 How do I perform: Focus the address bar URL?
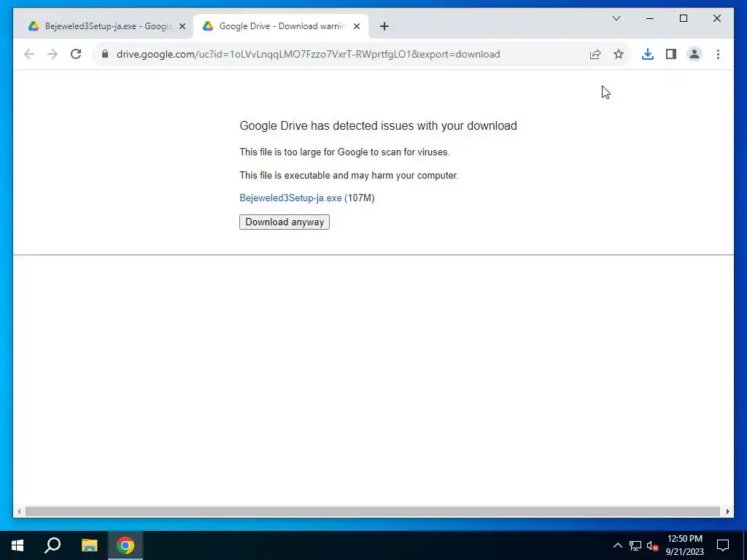point(309,54)
